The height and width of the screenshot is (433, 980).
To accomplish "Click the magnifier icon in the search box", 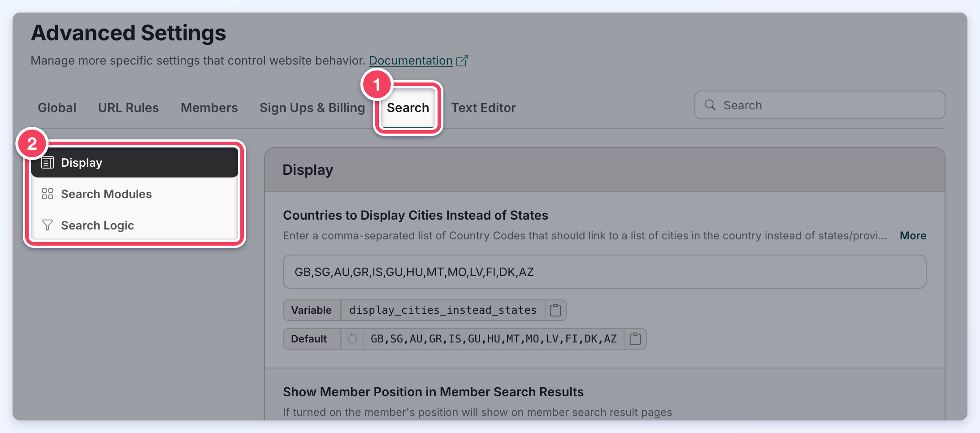I will pyautogui.click(x=710, y=105).
